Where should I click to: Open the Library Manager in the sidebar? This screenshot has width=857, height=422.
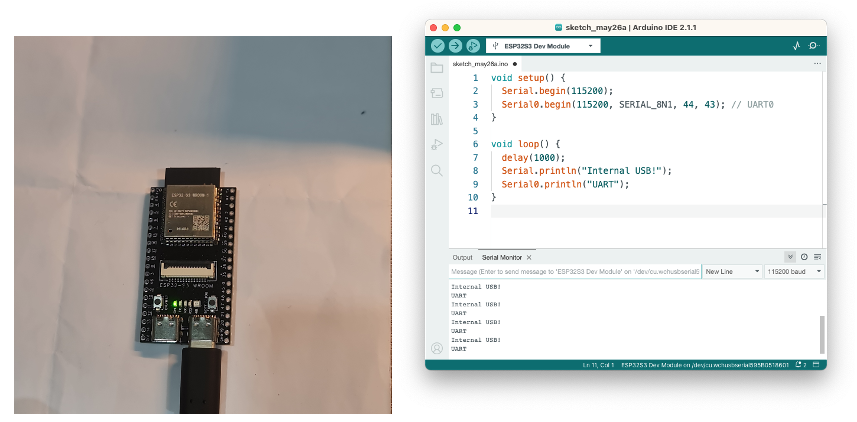click(x=437, y=119)
